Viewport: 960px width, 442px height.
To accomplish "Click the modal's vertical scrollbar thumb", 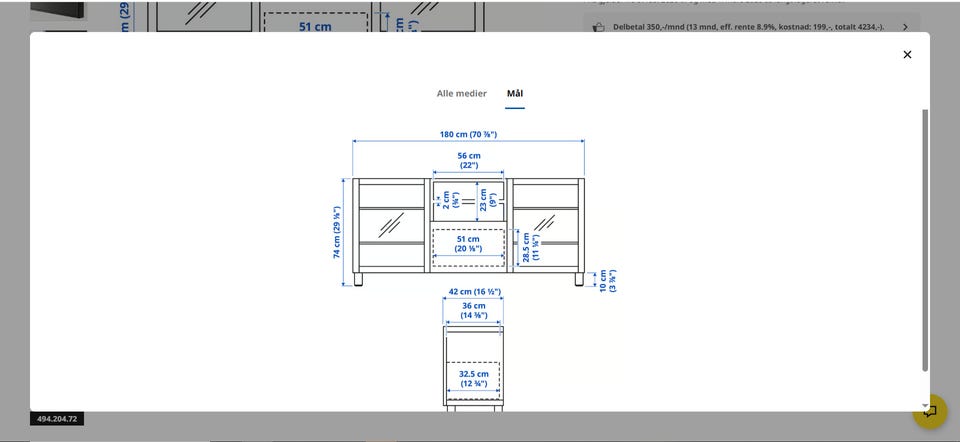I will pos(925,240).
